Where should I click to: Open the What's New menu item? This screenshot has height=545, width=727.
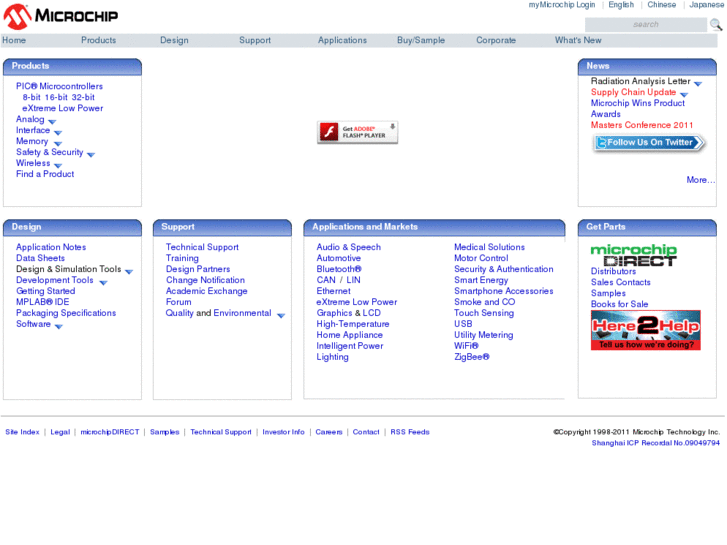pos(578,40)
